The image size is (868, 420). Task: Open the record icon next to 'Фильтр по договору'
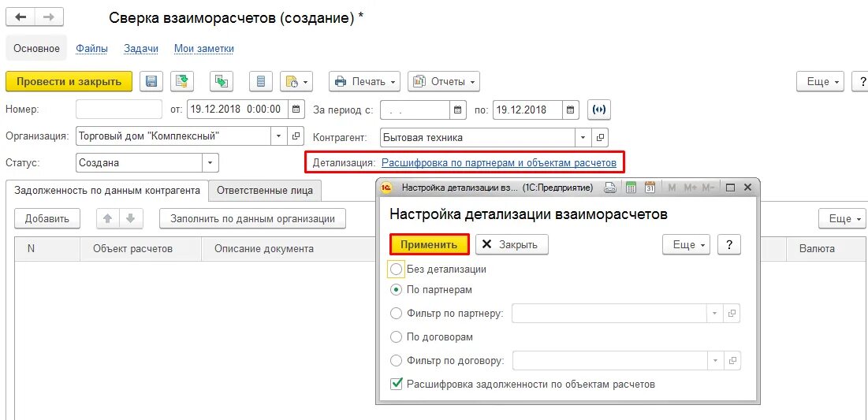732,361
